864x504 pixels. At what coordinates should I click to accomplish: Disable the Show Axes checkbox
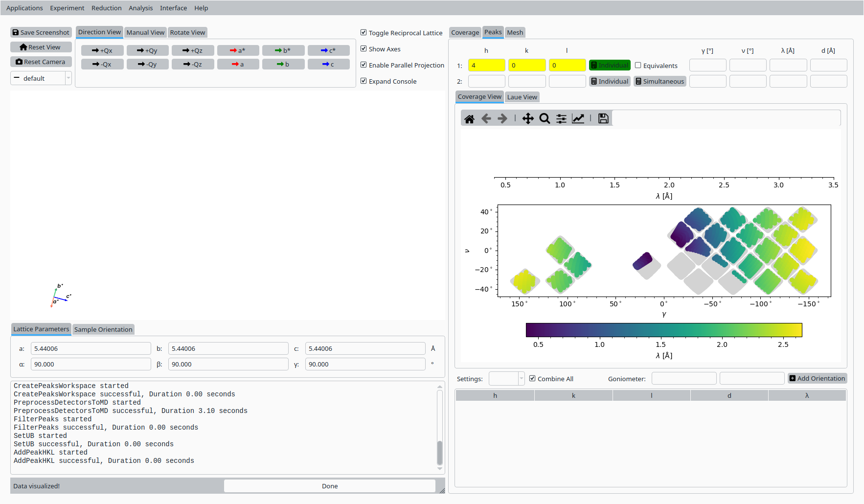(x=364, y=49)
